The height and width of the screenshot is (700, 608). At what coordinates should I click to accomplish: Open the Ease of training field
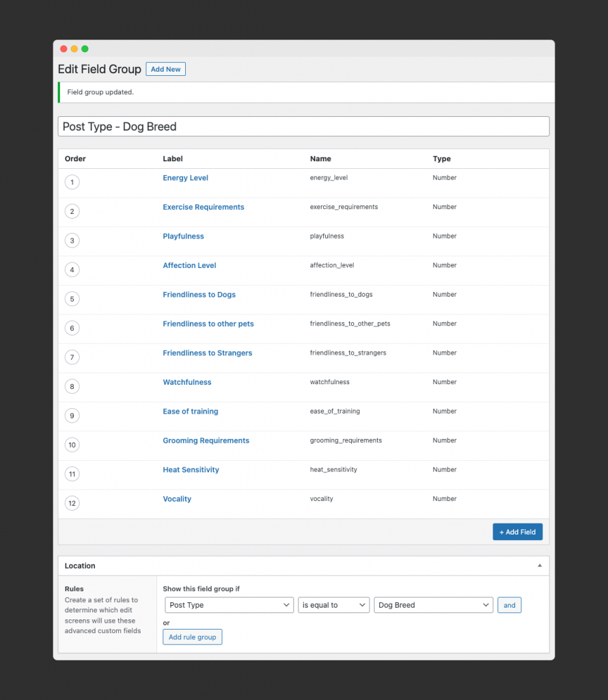tap(191, 411)
